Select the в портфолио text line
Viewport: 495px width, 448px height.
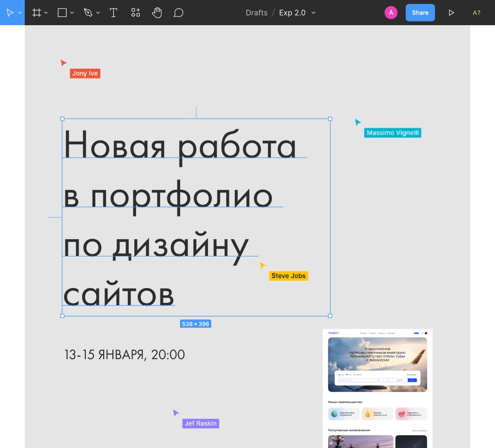point(168,198)
